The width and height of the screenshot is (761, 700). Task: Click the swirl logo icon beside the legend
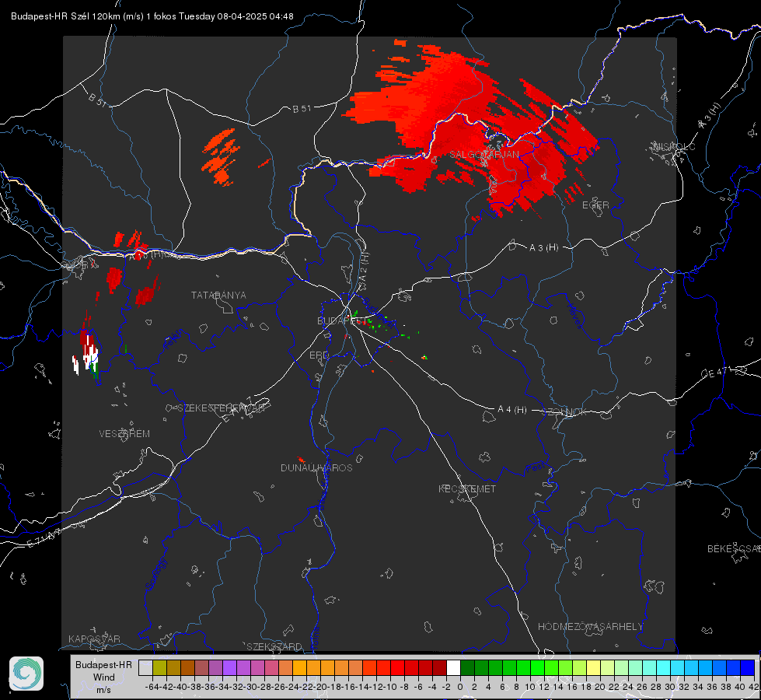point(26,674)
